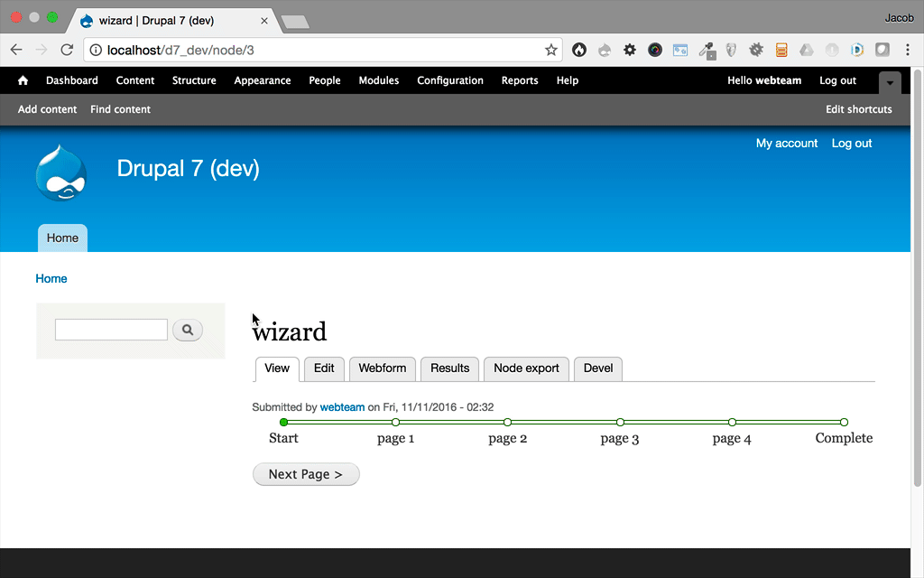Image resolution: width=924 pixels, height=578 pixels.
Task: Click the Next Page button
Action: coord(306,474)
